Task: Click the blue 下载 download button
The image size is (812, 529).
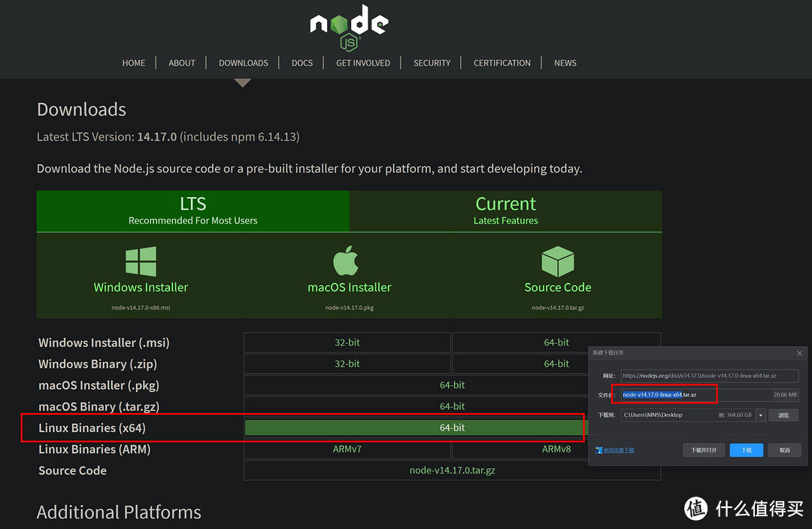Action: click(x=746, y=450)
